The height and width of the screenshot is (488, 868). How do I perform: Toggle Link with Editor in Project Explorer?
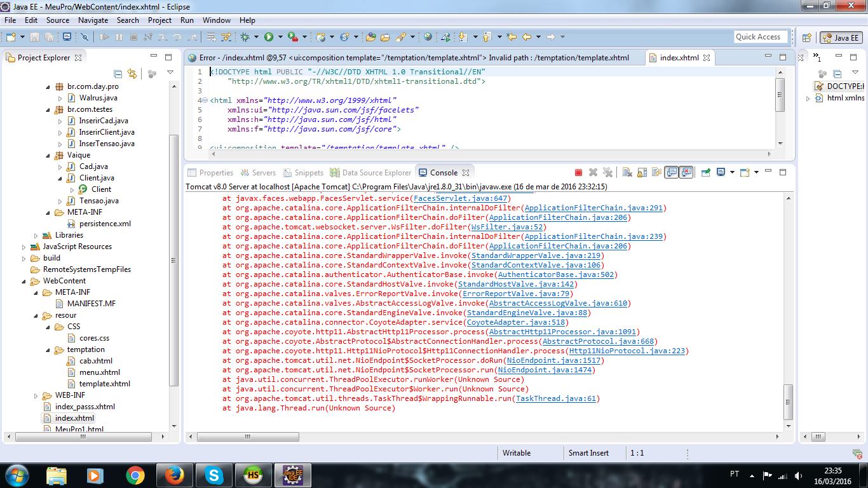click(x=132, y=74)
